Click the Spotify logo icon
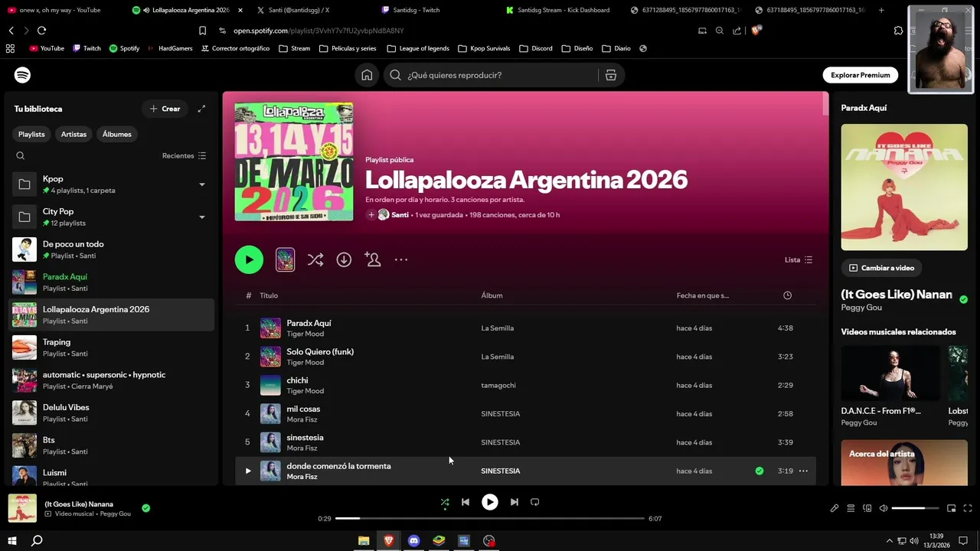 pos(22,75)
